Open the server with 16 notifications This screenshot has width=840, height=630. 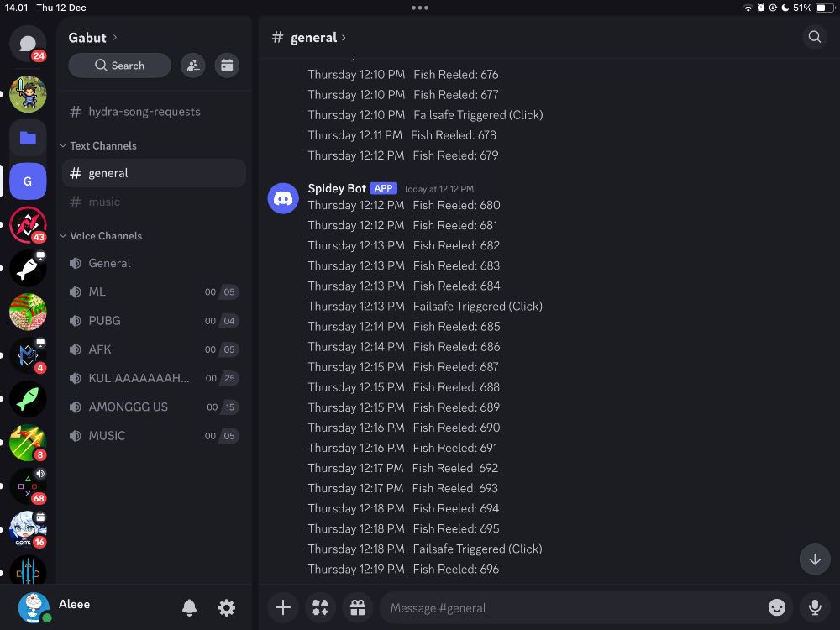click(x=28, y=530)
